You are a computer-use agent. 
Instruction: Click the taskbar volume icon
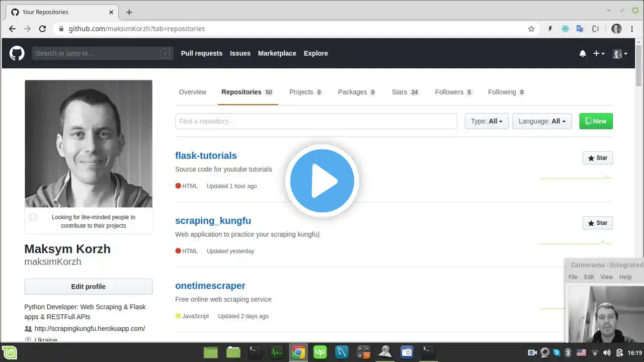point(607,352)
